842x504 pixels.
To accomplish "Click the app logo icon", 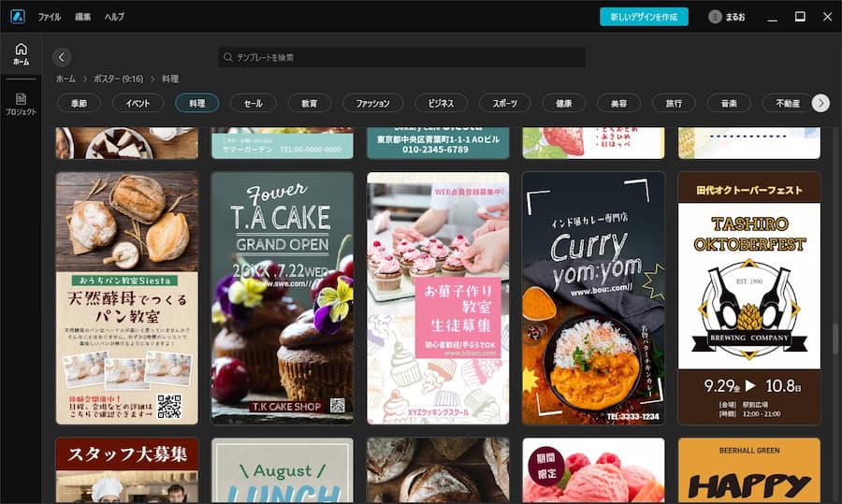I will click(18, 17).
